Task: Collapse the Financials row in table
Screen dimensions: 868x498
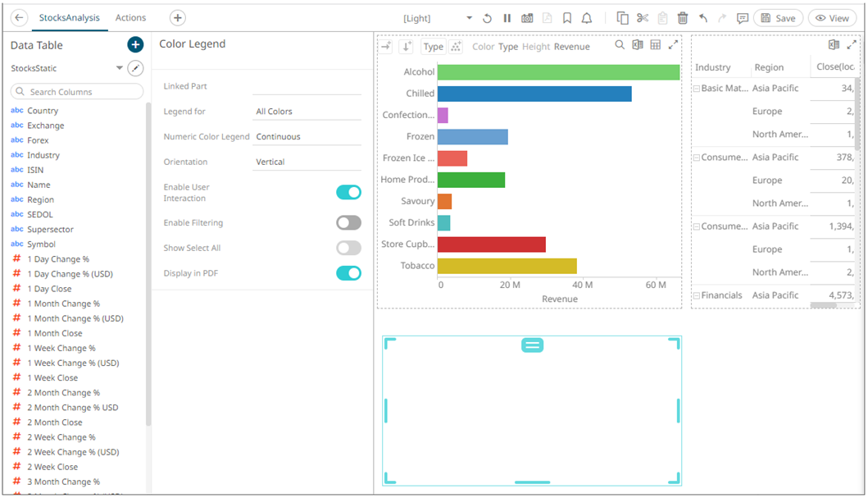Action: 697,295
